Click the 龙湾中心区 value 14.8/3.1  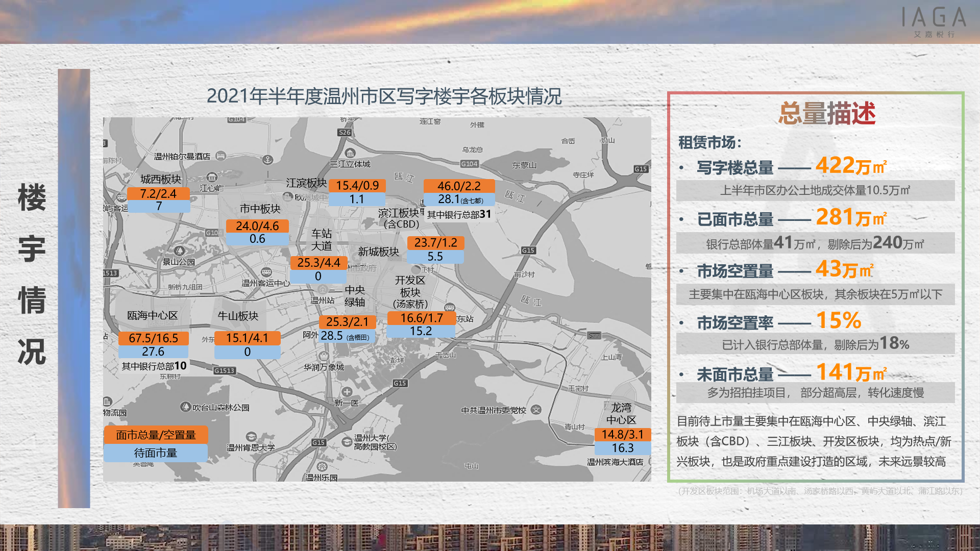click(623, 435)
